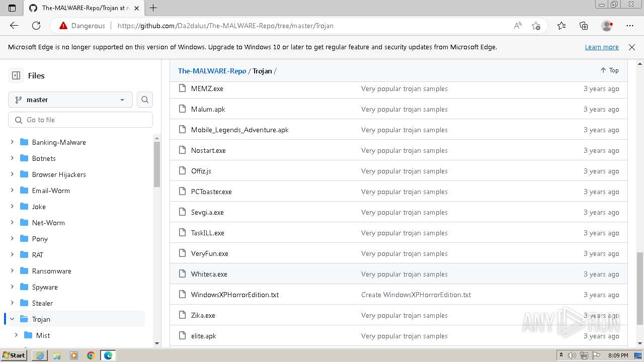Open the Favorites list icon
Image resolution: width=644 pixels, height=362 pixels.
click(x=561, y=26)
